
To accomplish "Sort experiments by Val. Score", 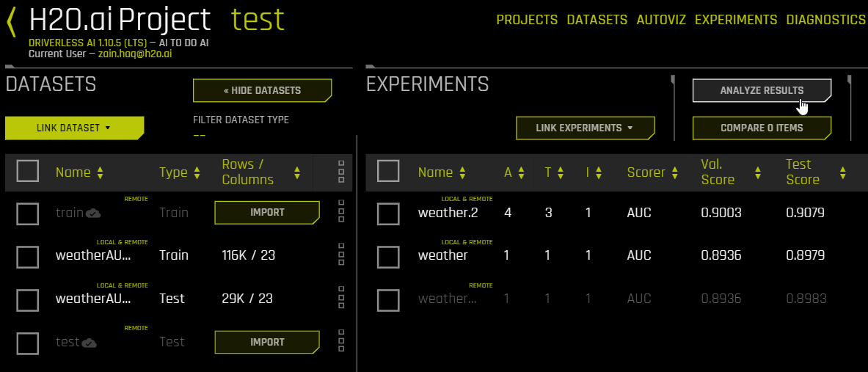I will (x=758, y=172).
